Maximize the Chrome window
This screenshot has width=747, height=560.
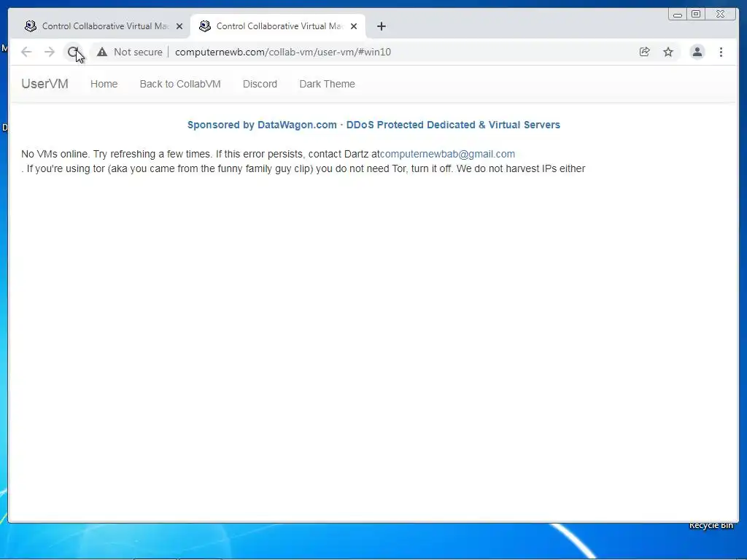pos(696,15)
